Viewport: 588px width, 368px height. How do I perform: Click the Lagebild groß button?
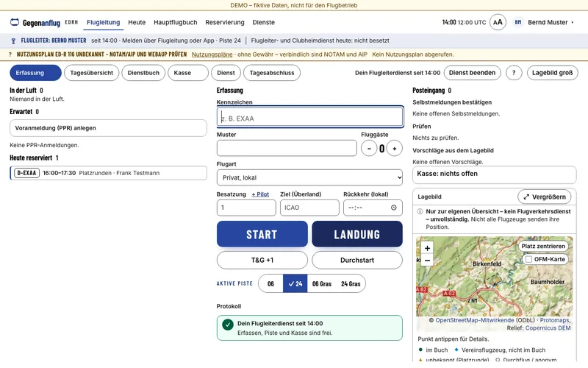[553, 73]
